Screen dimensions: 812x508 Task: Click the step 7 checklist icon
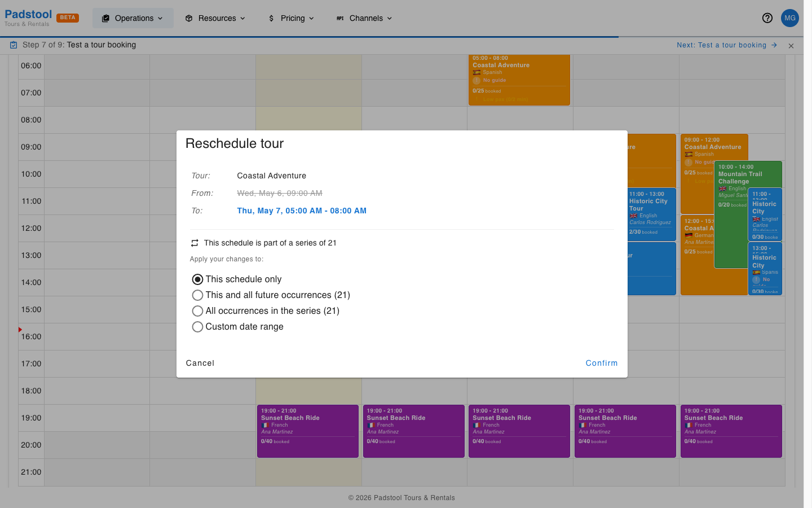pyautogui.click(x=14, y=45)
